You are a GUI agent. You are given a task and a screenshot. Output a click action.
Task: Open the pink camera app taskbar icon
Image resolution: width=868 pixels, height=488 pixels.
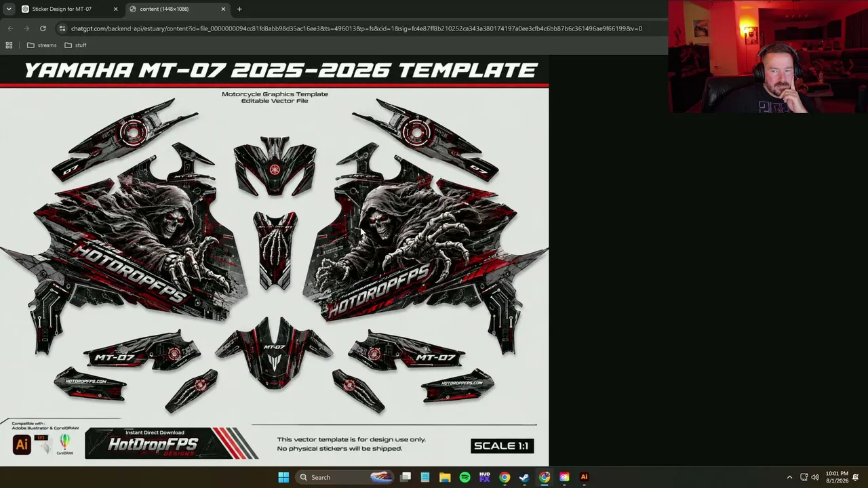tap(564, 477)
